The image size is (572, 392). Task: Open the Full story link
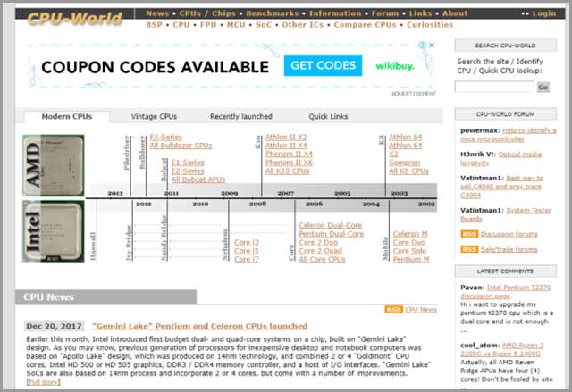pos(43,382)
